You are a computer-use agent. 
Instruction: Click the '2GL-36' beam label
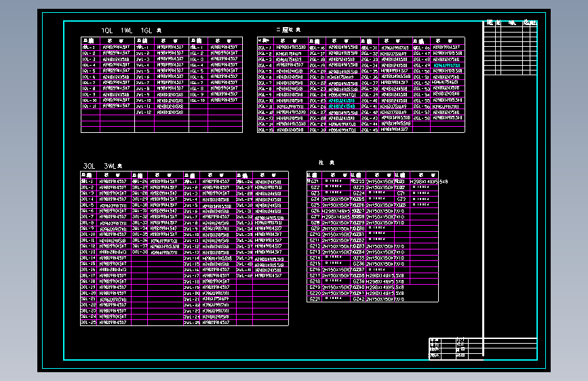pyautogui.click(x=370, y=77)
